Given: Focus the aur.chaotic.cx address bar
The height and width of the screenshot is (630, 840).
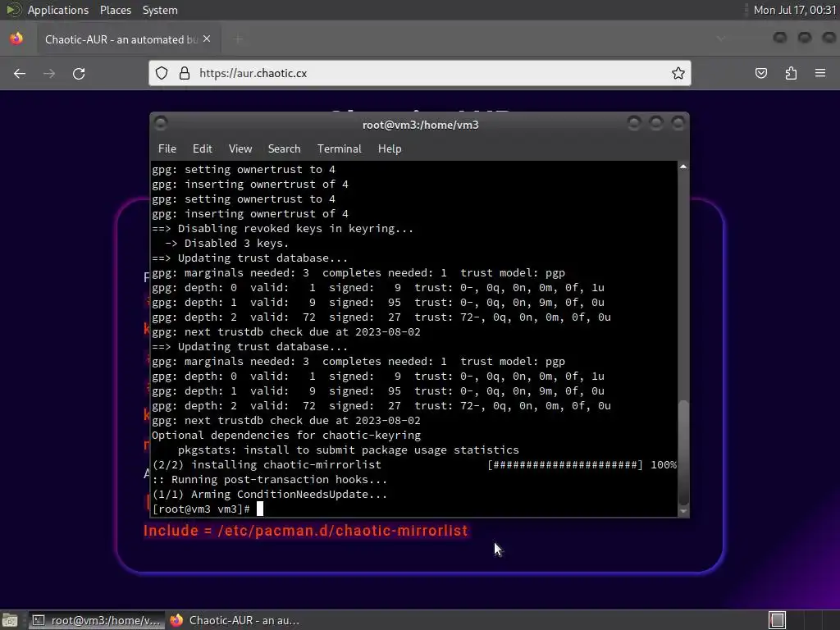Looking at the screenshot, I should pyautogui.click(x=420, y=73).
